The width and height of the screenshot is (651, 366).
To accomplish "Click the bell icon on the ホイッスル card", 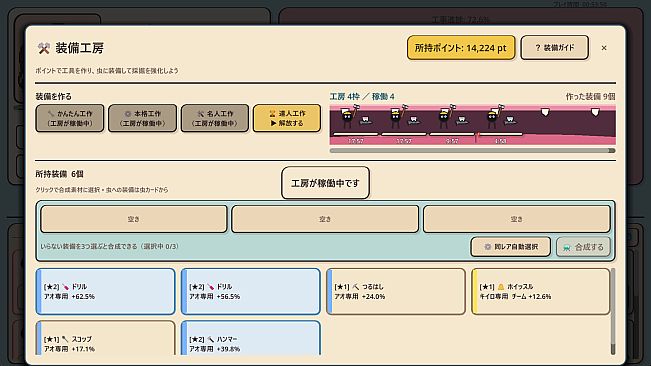I will [501, 287].
